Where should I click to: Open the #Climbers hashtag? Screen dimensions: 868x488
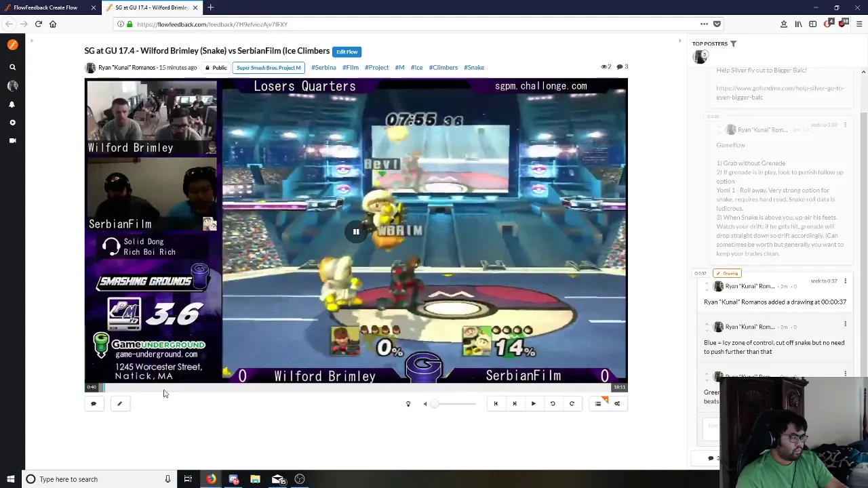(443, 68)
